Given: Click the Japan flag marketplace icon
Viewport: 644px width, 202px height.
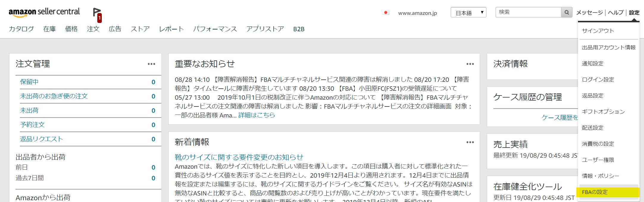Looking at the screenshot, I should click(386, 12).
